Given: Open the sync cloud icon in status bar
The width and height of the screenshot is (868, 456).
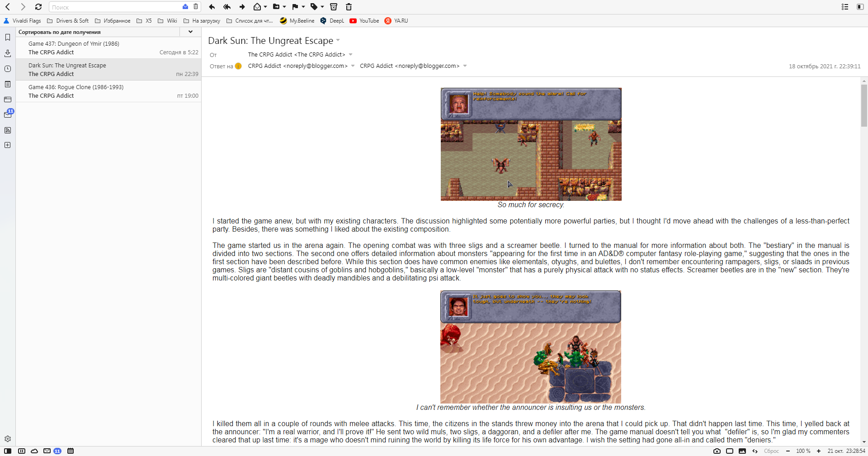Looking at the screenshot, I should coord(34,451).
